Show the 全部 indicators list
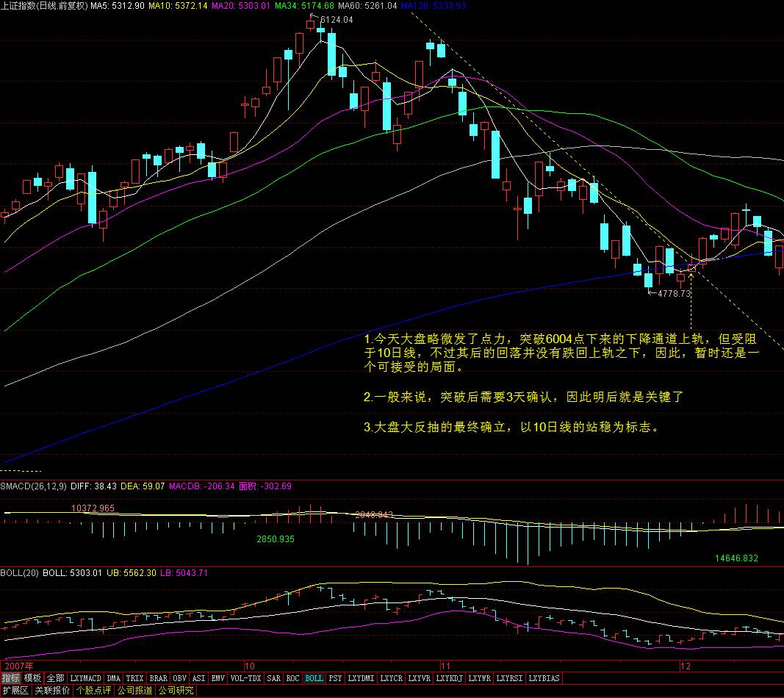 tap(56, 678)
